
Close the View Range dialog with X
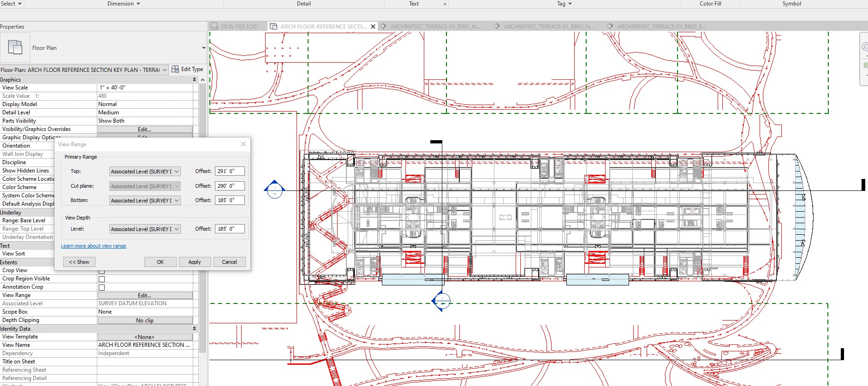click(244, 144)
